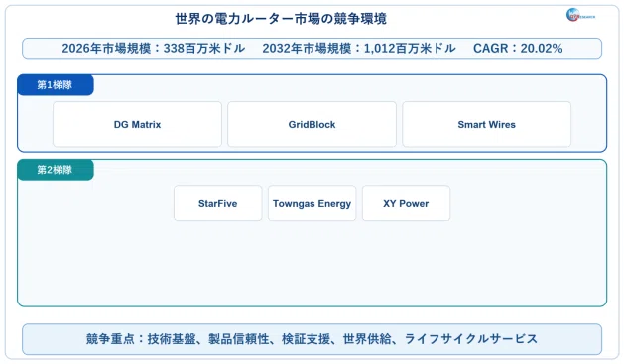624x364 pixels.
Task: Click the 技術基盤 text in footer
Action: (x=172, y=339)
